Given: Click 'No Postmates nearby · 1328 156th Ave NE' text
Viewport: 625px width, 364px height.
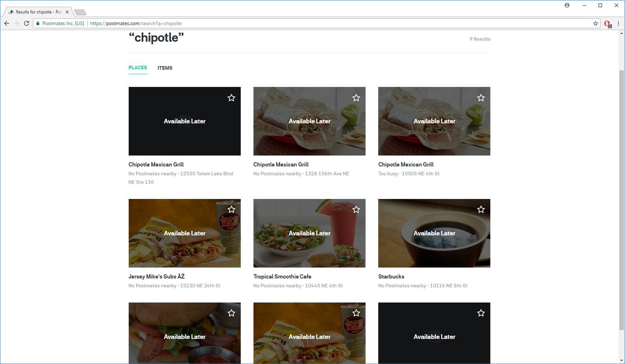Looking at the screenshot, I should [301, 173].
